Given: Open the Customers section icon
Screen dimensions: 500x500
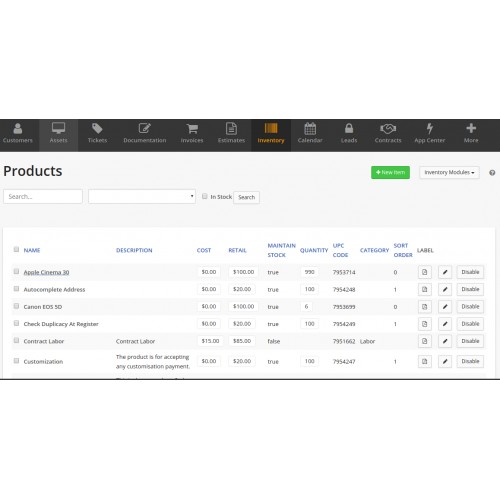Looking at the screenshot, I should [x=18, y=128].
